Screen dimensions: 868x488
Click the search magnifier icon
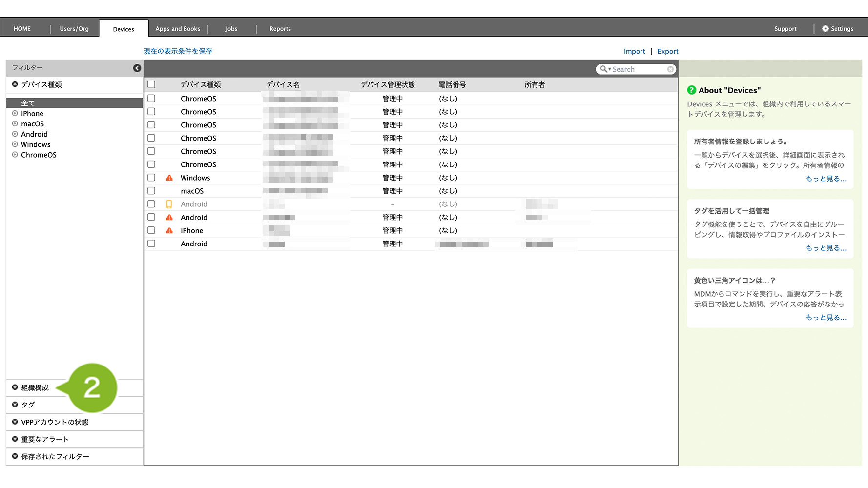click(604, 69)
